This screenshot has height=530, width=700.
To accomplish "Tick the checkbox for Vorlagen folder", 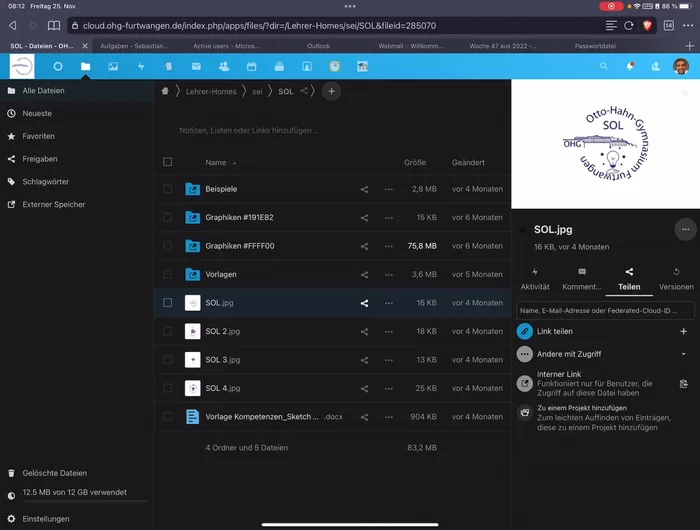I will tap(168, 274).
